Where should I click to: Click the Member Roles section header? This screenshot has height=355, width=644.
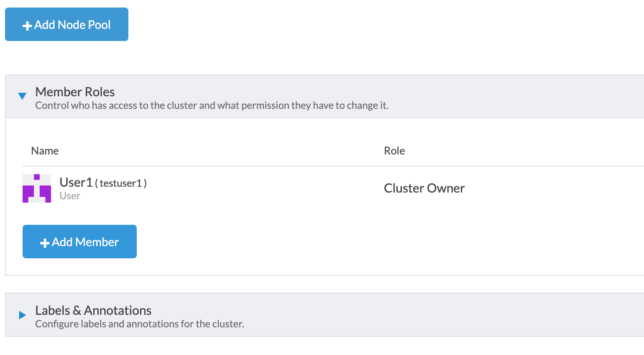pos(75,92)
